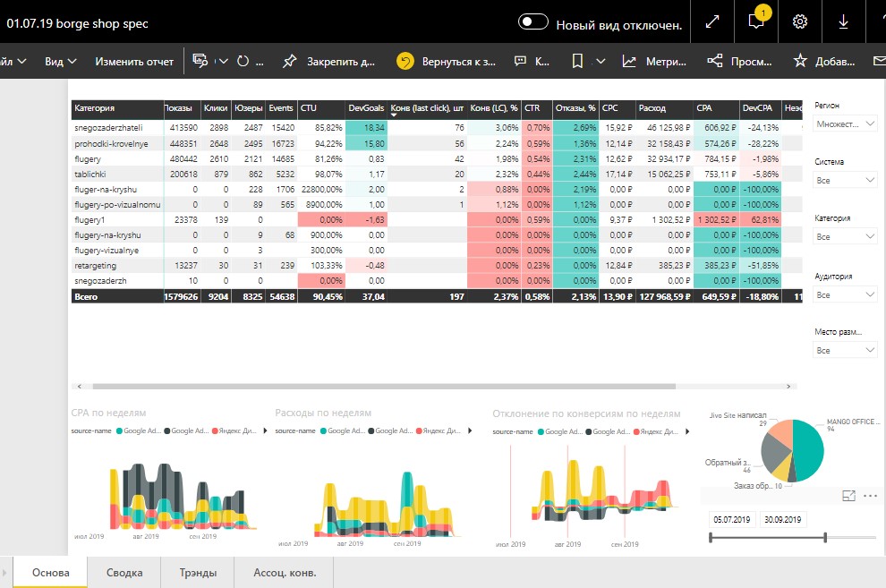
Task: Click Изменить отчет button
Action: (134, 61)
